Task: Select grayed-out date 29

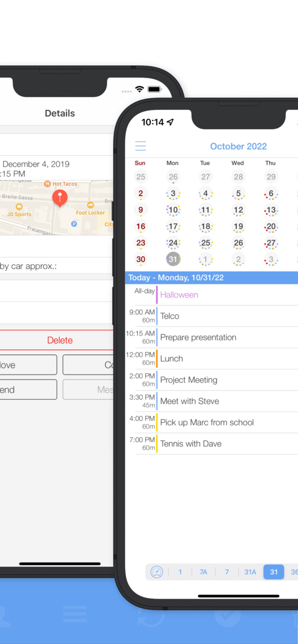Action: [271, 177]
